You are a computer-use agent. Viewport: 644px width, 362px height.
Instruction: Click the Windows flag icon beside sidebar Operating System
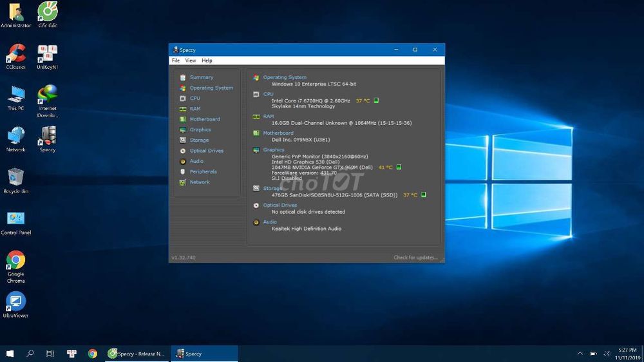coord(183,88)
